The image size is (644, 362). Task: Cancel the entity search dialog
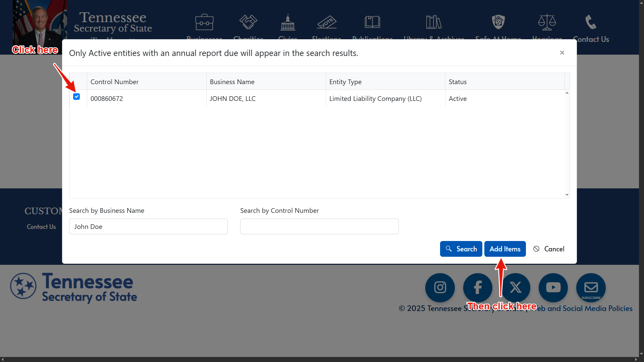click(x=549, y=249)
